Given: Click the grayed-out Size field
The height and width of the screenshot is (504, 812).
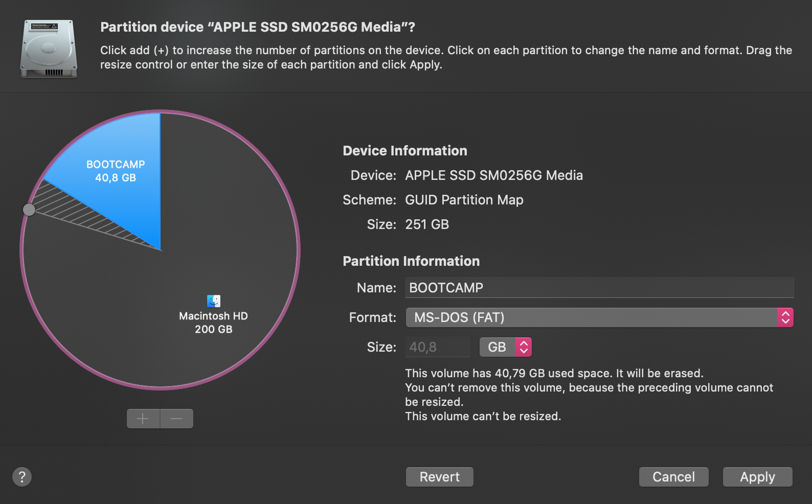Looking at the screenshot, I should 437,347.
